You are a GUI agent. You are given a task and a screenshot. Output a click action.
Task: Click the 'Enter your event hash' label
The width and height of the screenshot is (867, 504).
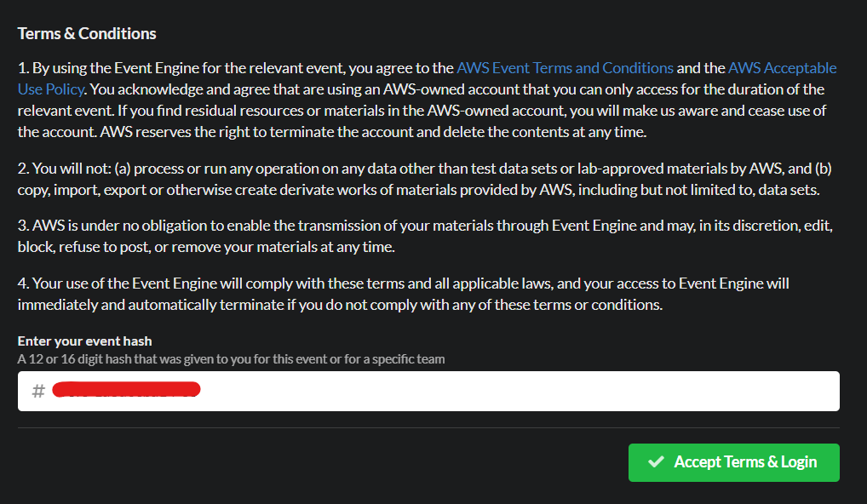pyautogui.click(x=84, y=341)
